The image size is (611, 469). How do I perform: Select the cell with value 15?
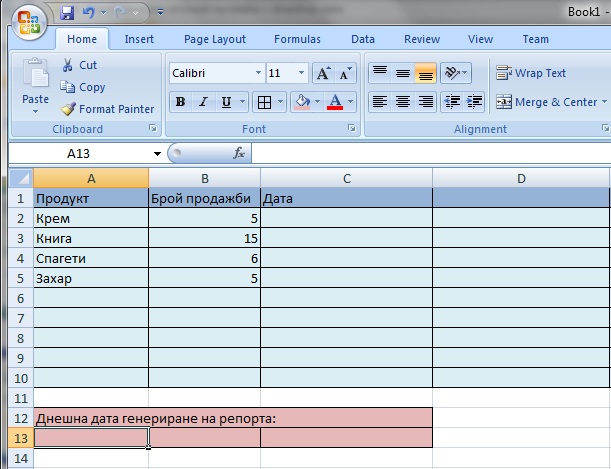(205, 238)
